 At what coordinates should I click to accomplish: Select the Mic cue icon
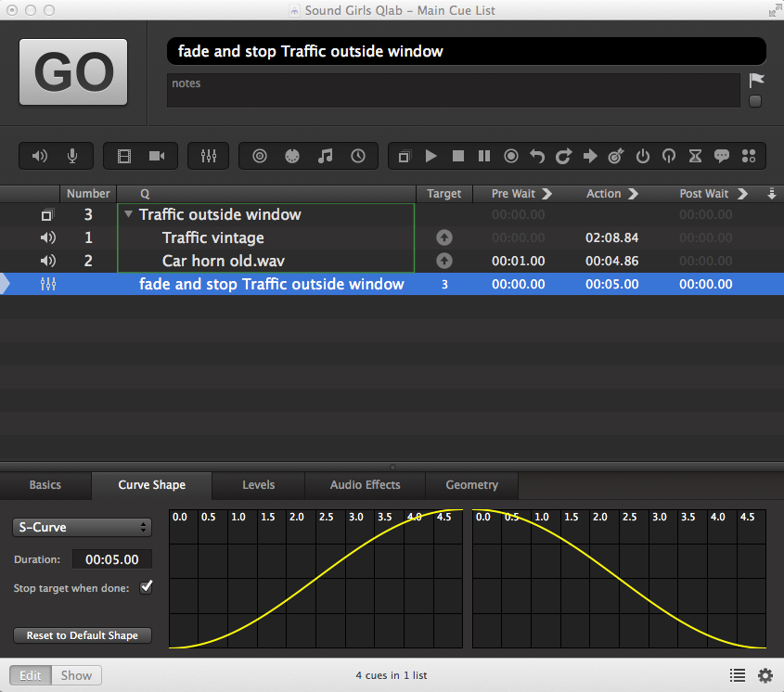point(72,156)
